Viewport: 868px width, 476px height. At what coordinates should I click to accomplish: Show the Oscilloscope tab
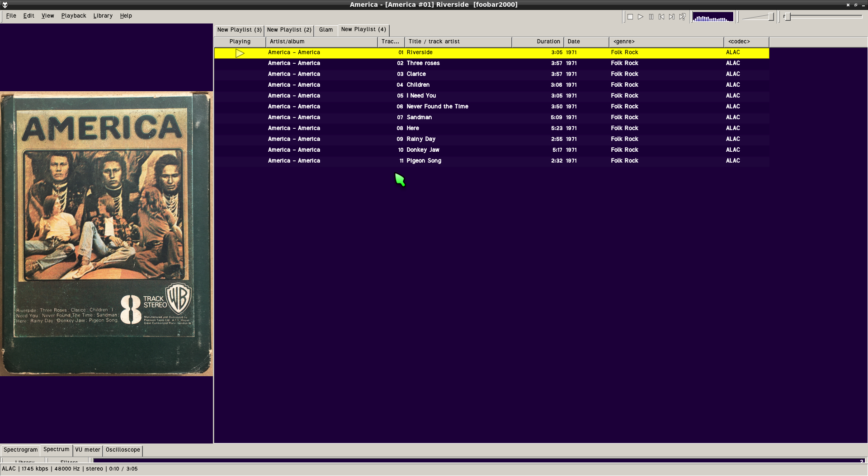(123, 450)
